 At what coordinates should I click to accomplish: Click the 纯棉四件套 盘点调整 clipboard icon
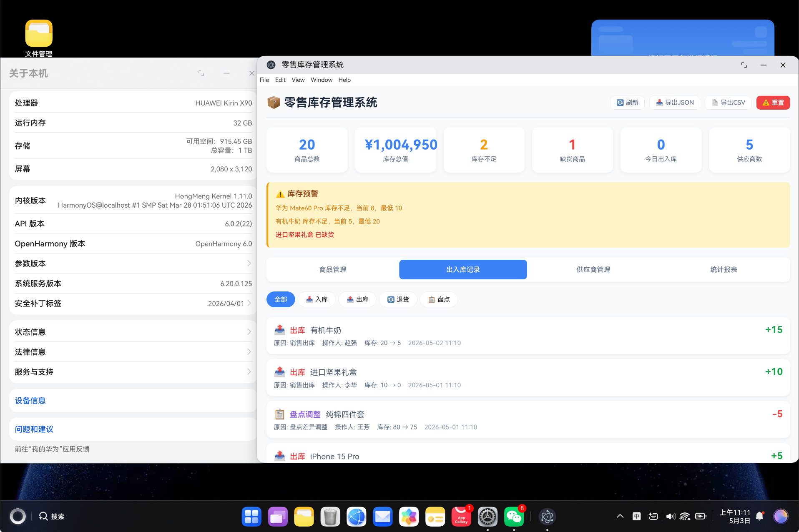(x=280, y=414)
